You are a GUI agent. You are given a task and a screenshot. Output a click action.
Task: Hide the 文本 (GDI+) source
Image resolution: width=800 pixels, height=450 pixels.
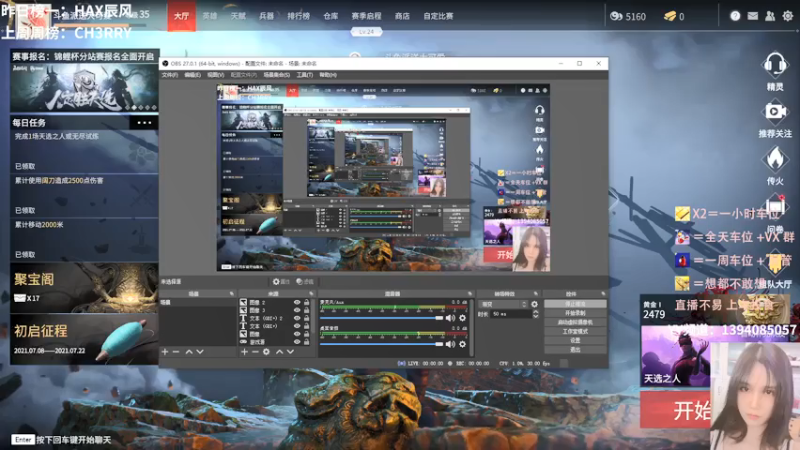pyautogui.click(x=297, y=326)
